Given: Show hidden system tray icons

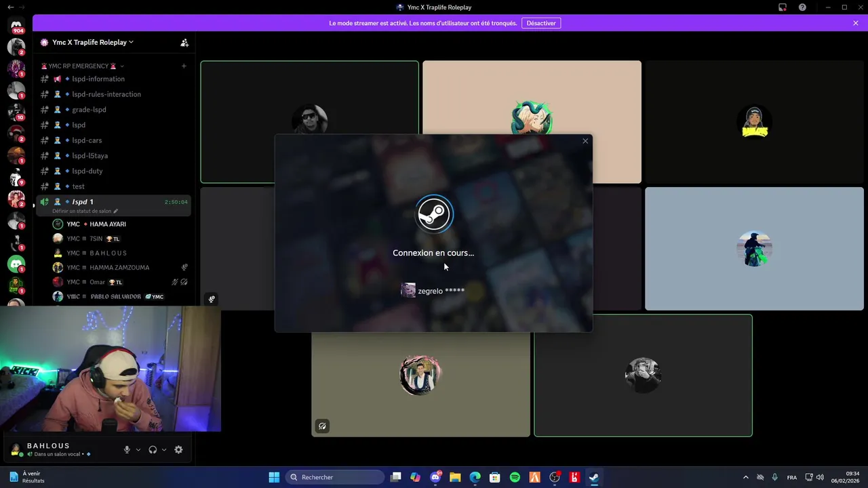Looking at the screenshot, I should pos(746,477).
